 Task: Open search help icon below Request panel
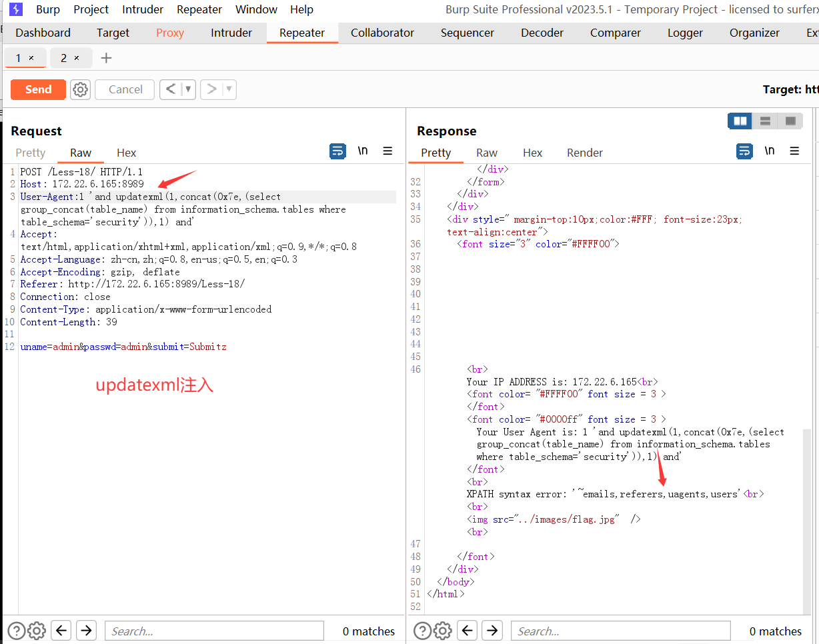tap(17, 631)
